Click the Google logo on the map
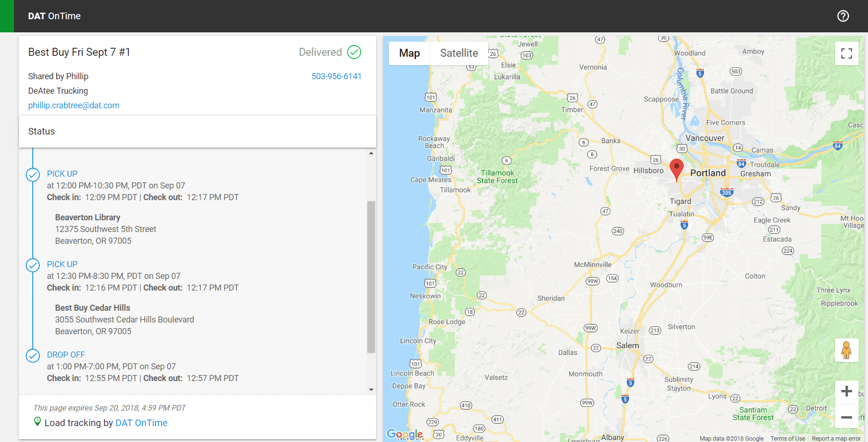 405,434
